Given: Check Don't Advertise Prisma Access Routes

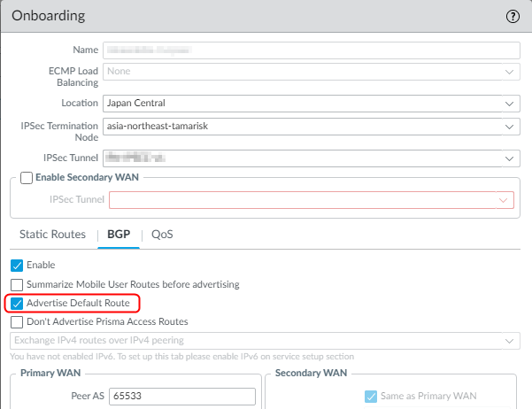Looking at the screenshot, I should 17,321.
